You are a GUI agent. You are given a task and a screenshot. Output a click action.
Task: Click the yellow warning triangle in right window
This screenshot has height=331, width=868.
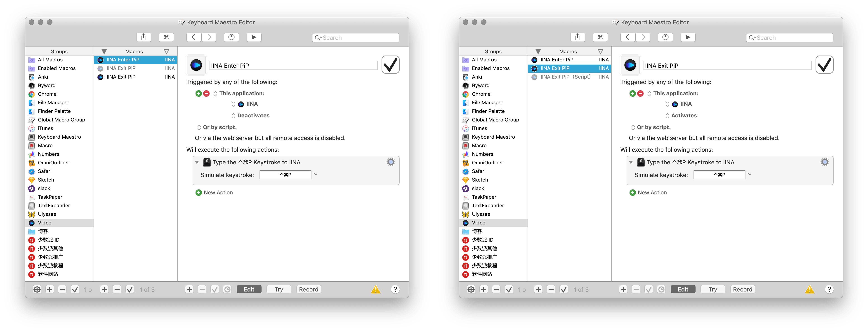pyautogui.click(x=809, y=290)
